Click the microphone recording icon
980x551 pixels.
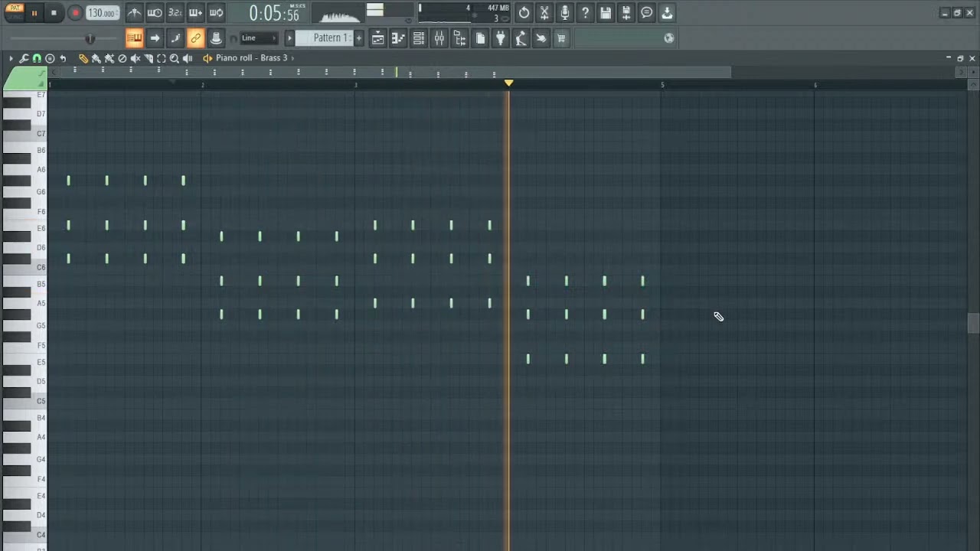(565, 13)
